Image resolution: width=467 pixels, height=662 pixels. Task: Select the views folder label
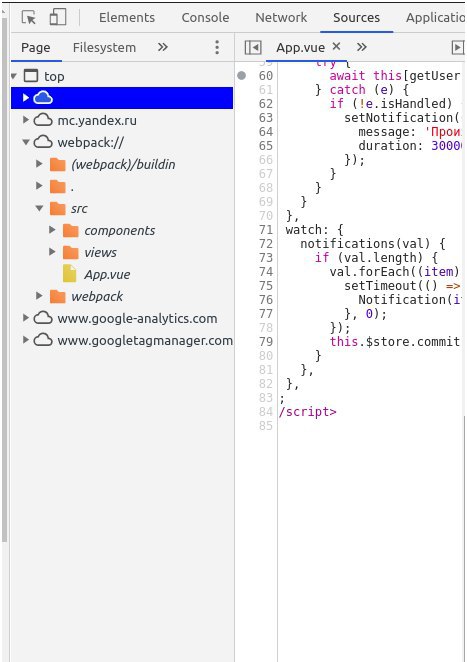(x=100, y=252)
